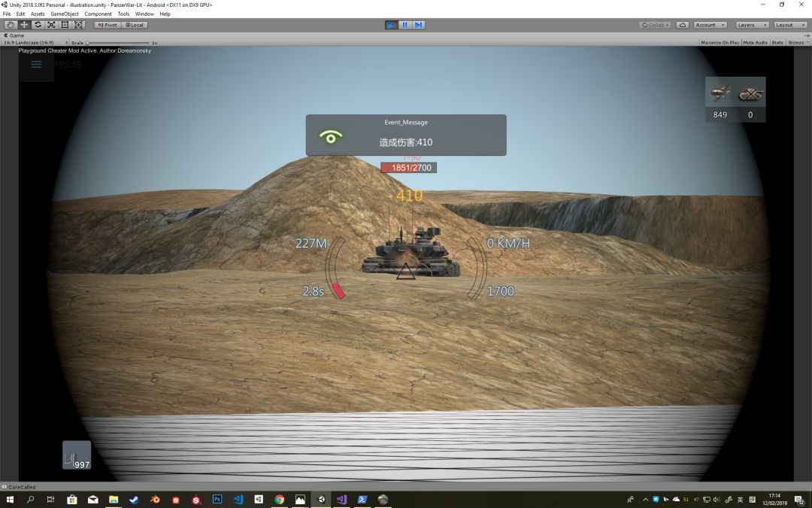Screen dimensions: 812x508
Task: Open the Tools menu
Action: (x=123, y=14)
